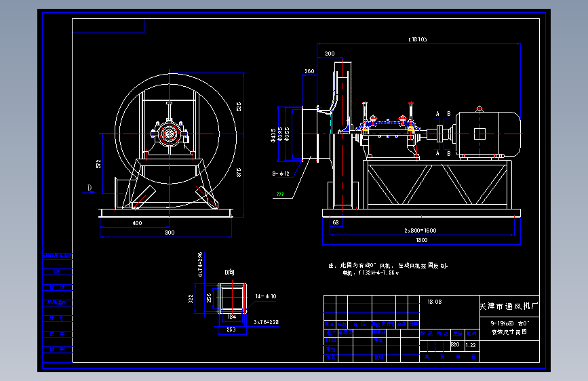Click the (1810) overall length dimension
This screenshot has height=381, width=588.
tap(417, 39)
